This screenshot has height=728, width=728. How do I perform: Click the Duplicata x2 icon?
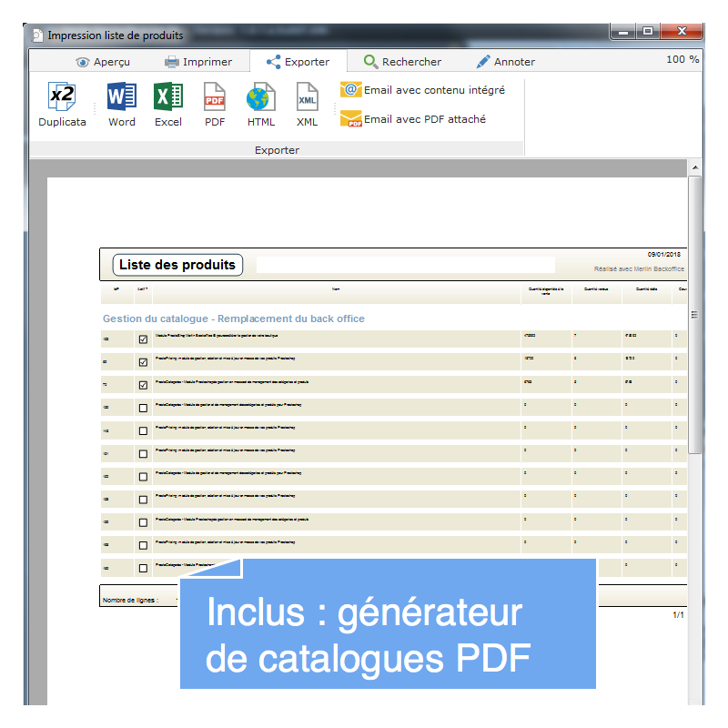(62, 97)
